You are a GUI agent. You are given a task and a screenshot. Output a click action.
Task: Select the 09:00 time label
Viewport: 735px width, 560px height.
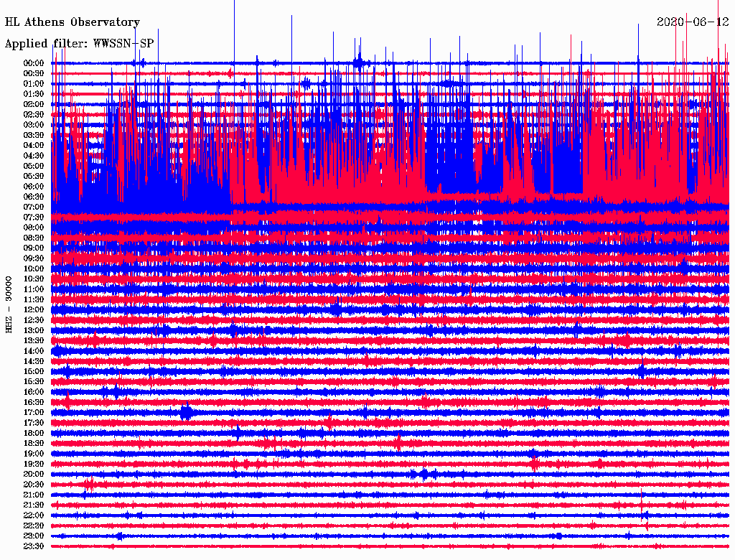click(34, 248)
